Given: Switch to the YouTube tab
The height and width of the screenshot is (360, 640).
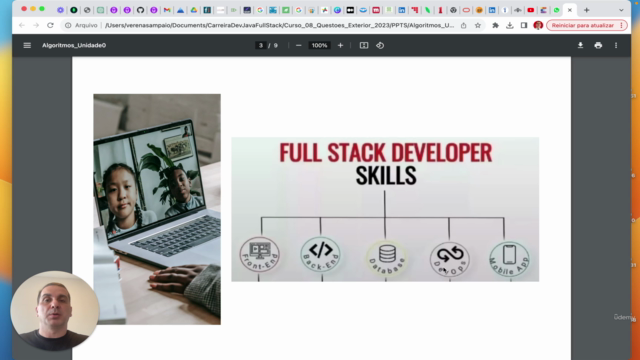Looking at the screenshot, I should [531, 10].
